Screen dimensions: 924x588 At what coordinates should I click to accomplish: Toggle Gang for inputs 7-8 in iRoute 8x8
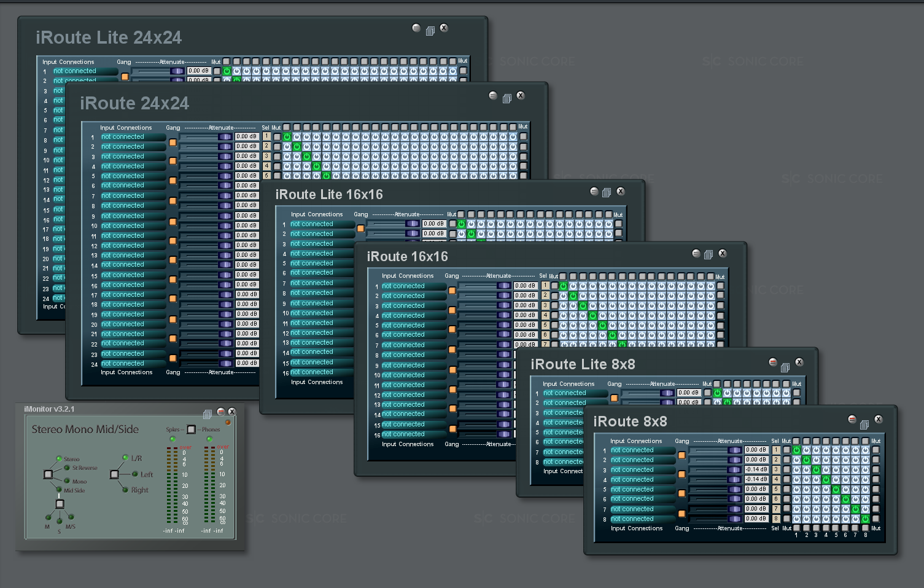tap(681, 514)
